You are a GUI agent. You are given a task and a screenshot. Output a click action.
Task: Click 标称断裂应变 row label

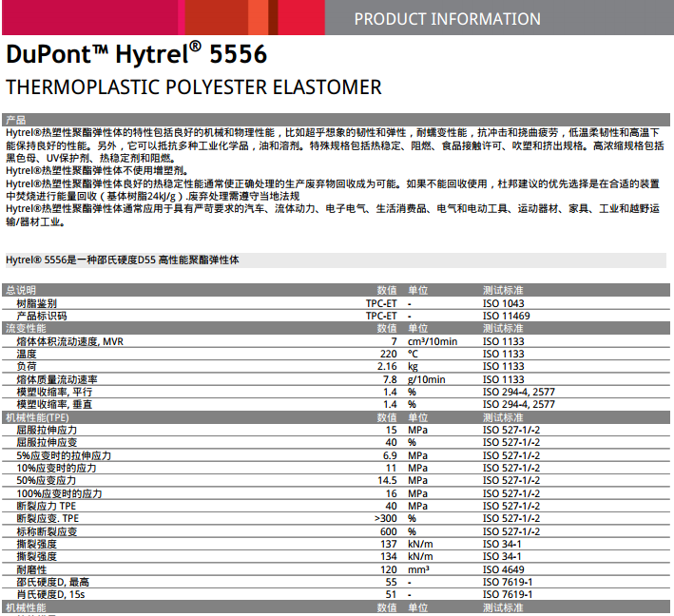pyautogui.click(x=47, y=531)
